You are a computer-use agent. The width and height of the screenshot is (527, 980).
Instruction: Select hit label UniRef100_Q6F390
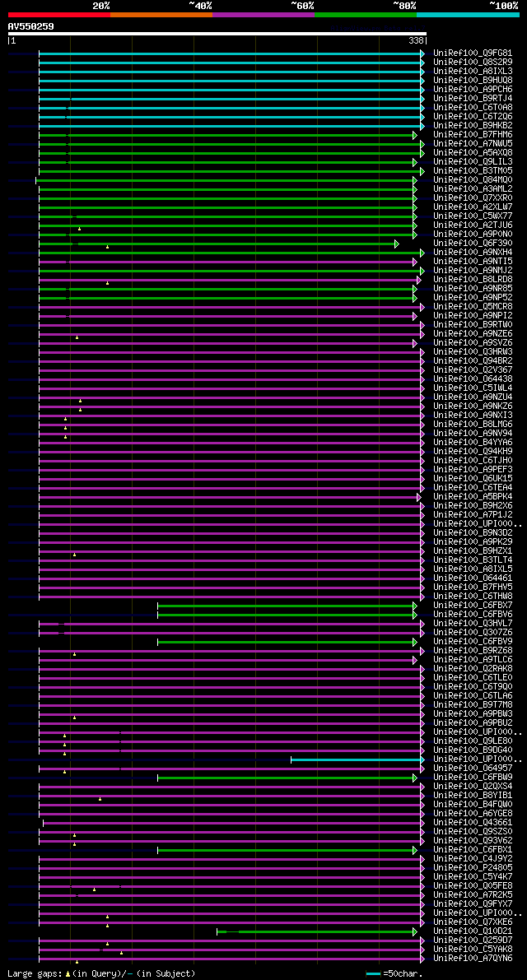[473, 243]
